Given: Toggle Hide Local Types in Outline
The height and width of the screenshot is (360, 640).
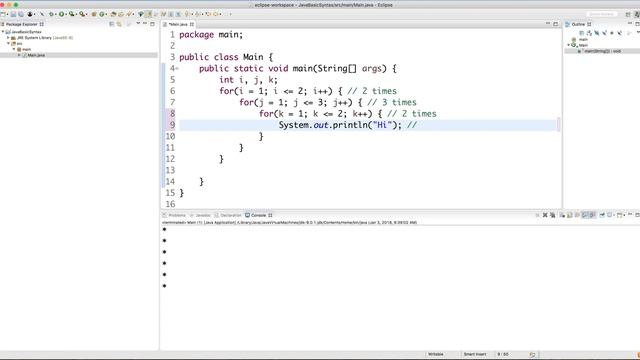Looking at the screenshot, I should pyautogui.click(x=620, y=33).
